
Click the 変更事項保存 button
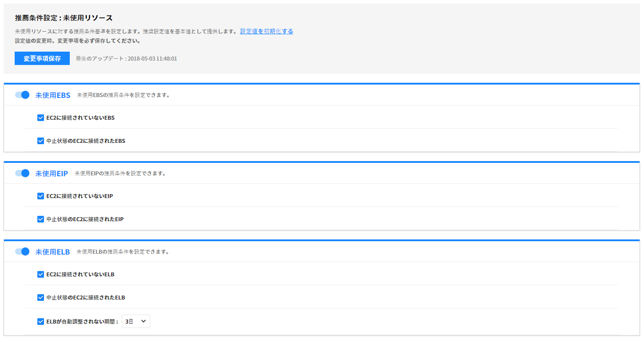click(42, 59)
